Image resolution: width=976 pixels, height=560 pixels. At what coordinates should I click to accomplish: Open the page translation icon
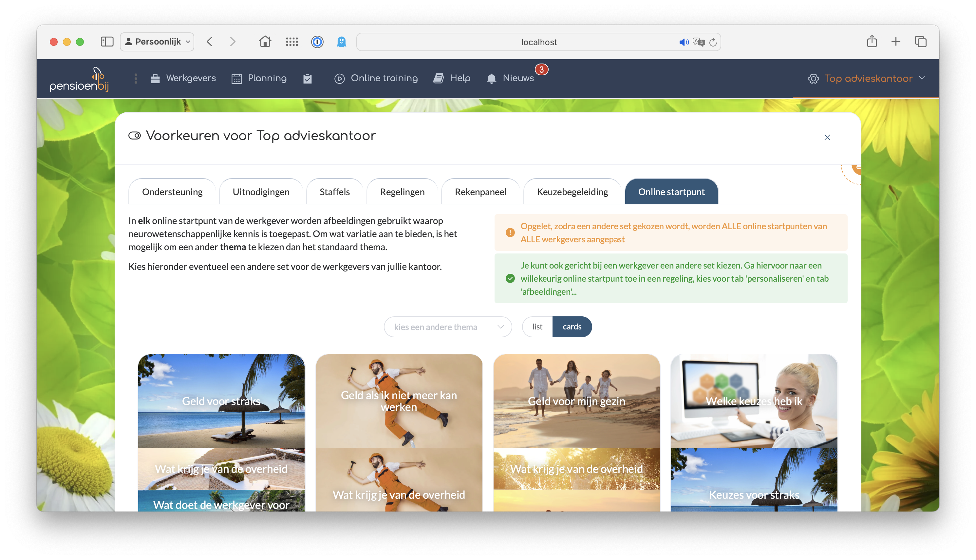699,42
